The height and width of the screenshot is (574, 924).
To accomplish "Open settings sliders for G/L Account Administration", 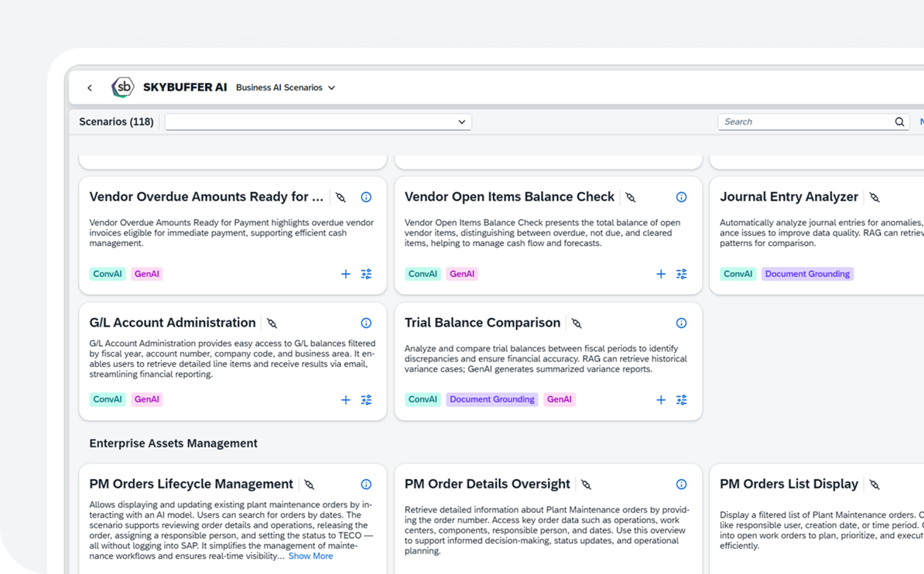I will [x=366, y=400].
